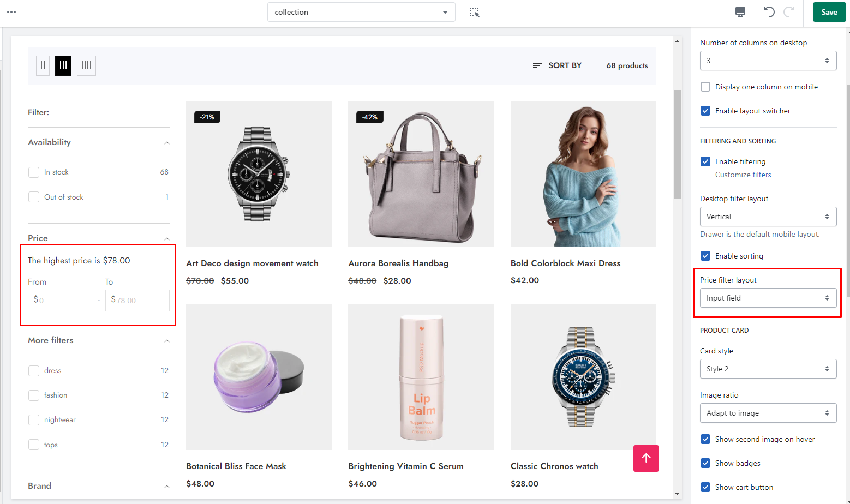The image size is (850, 504).
Task: Click the Save button
Action: click(829, 12)
